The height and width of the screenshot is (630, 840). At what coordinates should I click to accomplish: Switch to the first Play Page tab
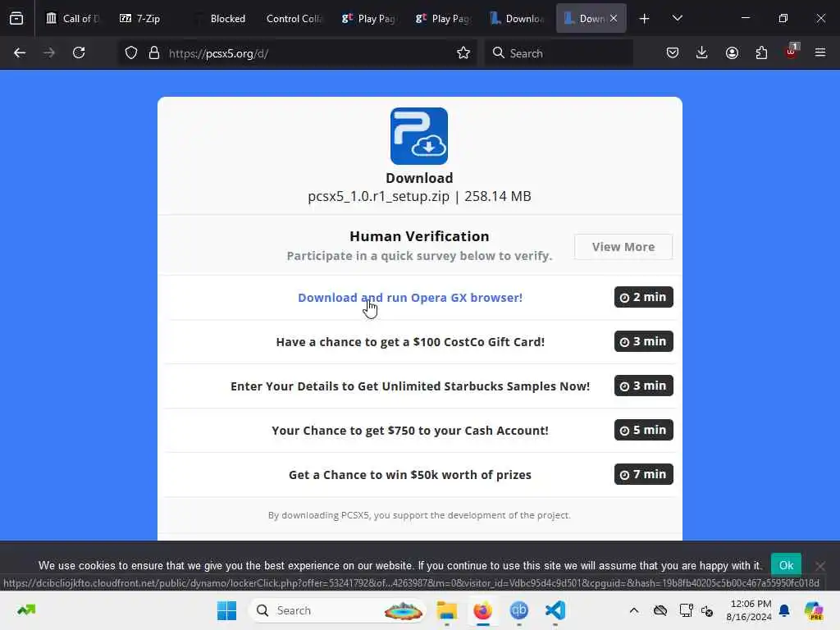click(x=368, y=18)
